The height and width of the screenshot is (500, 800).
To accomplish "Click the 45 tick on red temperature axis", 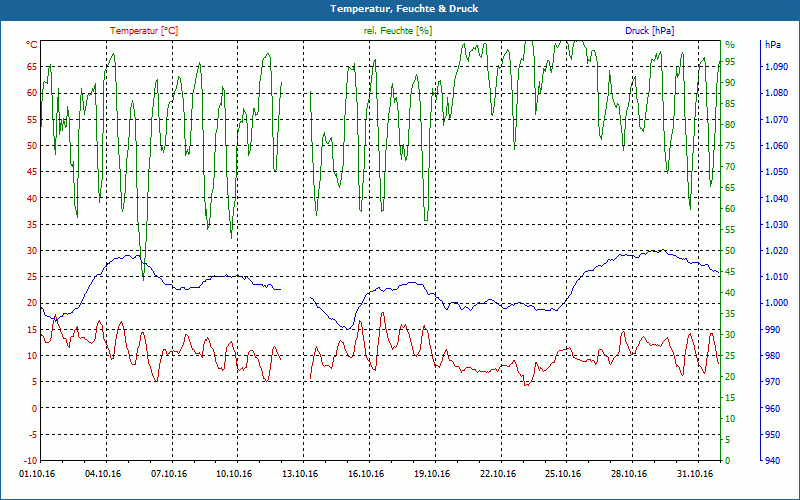I will tap(32, 172).
